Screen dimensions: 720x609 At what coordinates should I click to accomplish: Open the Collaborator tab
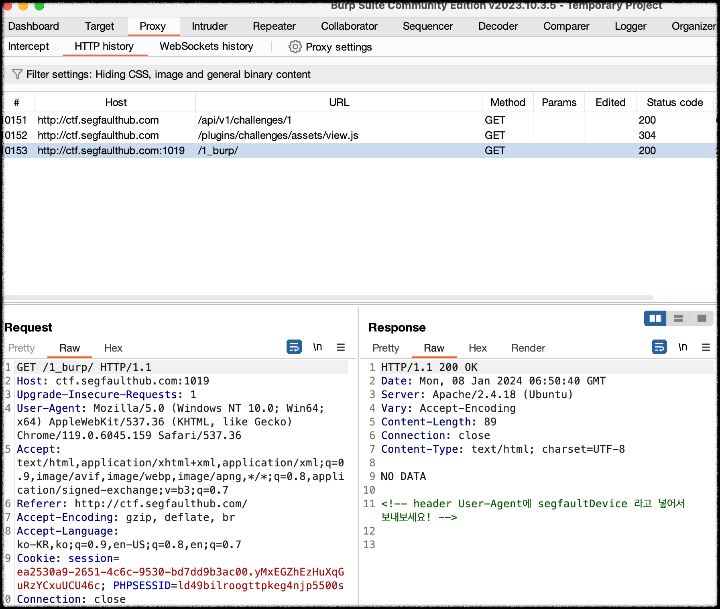(349, 26)
